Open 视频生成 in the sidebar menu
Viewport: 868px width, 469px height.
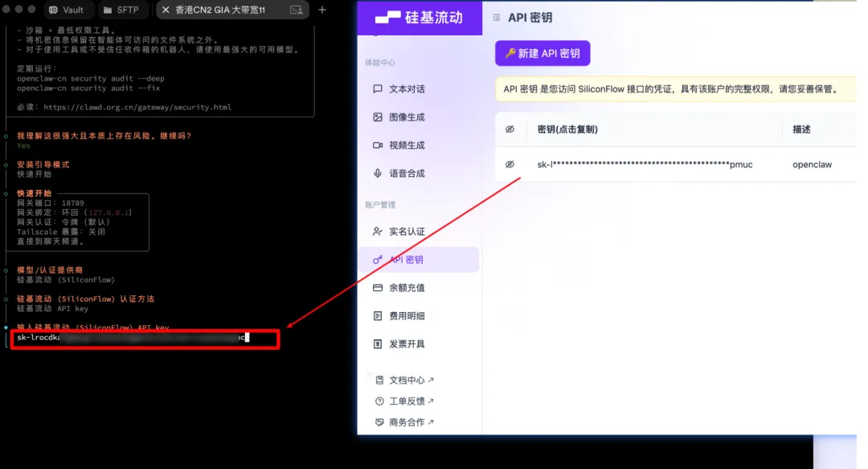point(419,146)
